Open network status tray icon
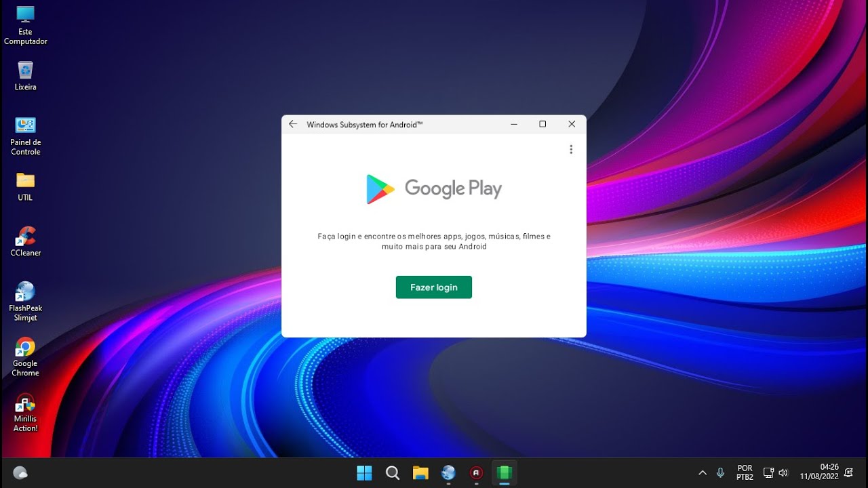Image resolution: width=868 pixels, height=488 pixels. pos(768,473)
